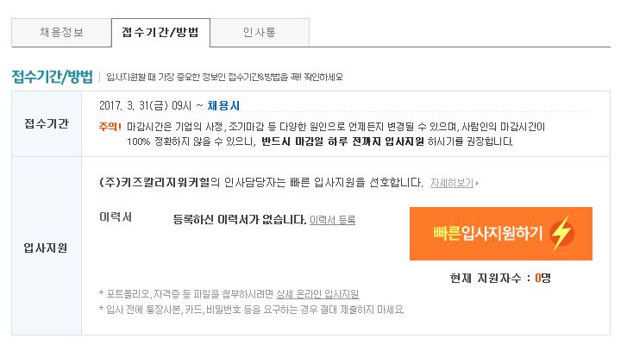The width and height of the screenshot is (627, 364).
Task: Click the 등록하신 이력서가 없습니다 message
Action: [x=240, y=220]
